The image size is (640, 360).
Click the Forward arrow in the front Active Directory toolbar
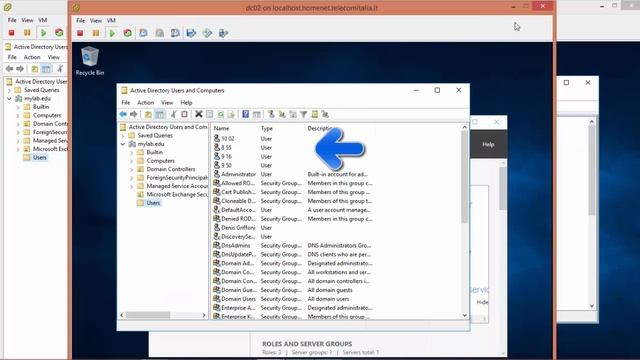pyautogui.click(x=133, y=114)
